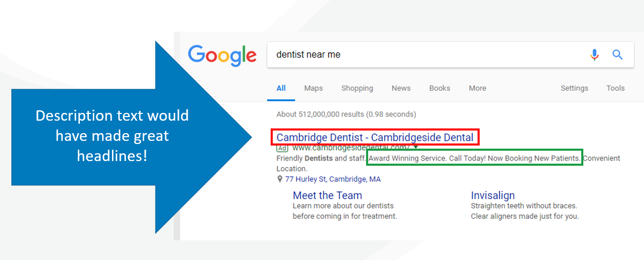The width and height of the screenshot is (644, 260).
Task: Click the blue arrow callout shape
Action: (x=132, y=137)
